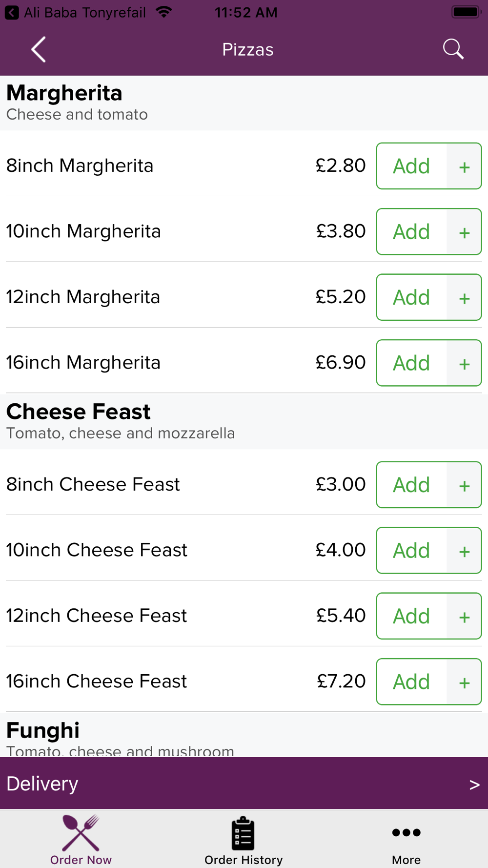The image size is (488, 868).
Task: Tap the back arrow icon
Action: [39, 49]
